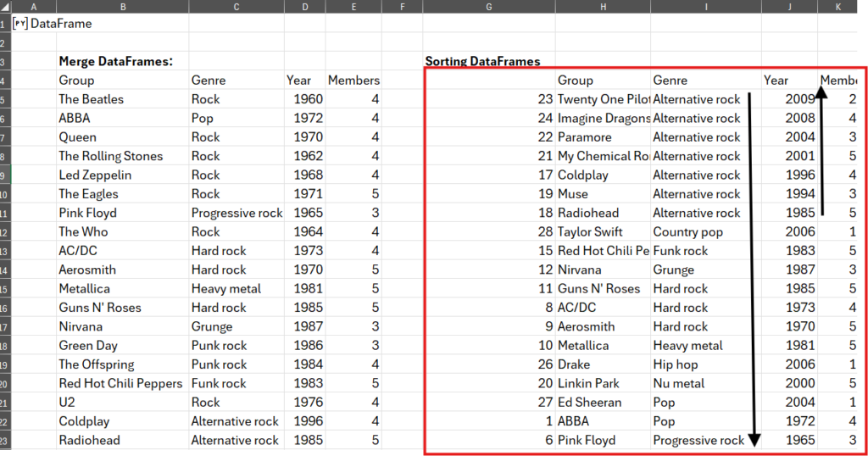This screenshot has width=868, height=456.
Task: Select year cell 2001
Action: (790, 156)
